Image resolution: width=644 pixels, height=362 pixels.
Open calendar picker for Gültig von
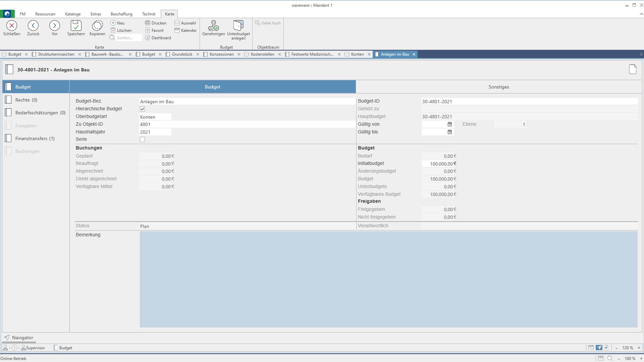point(450,124)
